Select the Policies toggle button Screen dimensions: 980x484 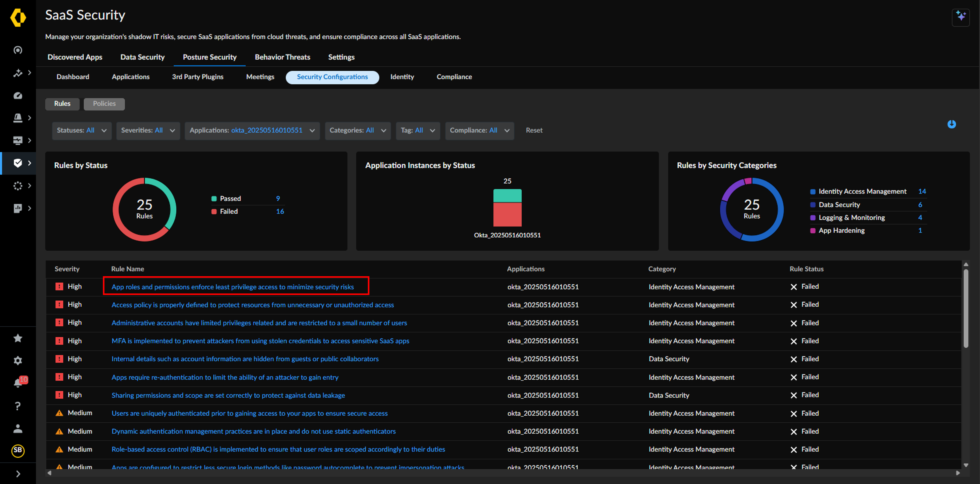(104, 104)
